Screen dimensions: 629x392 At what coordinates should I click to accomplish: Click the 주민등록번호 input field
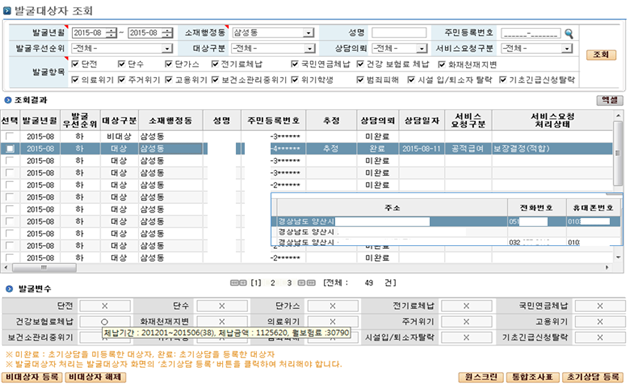531,33
